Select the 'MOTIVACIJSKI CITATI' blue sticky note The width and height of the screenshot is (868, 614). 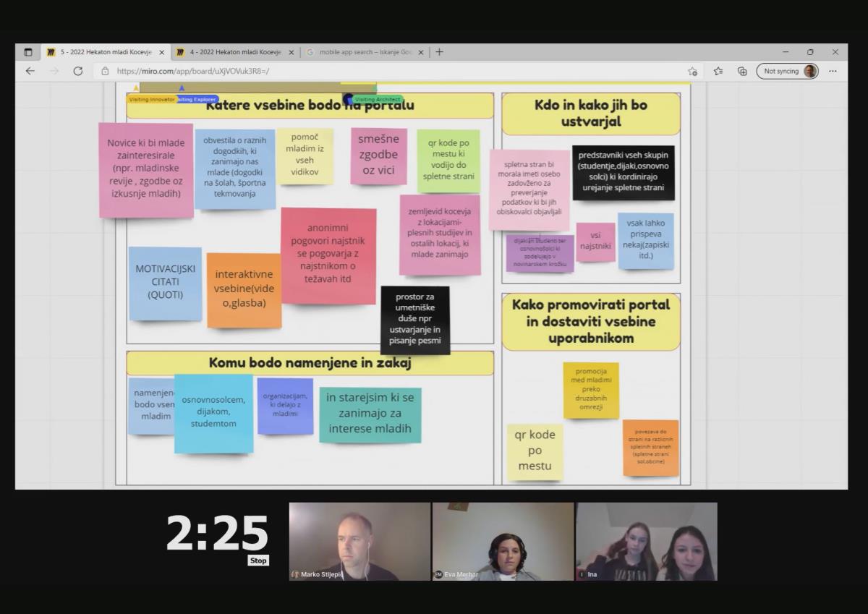coord(166,283)
